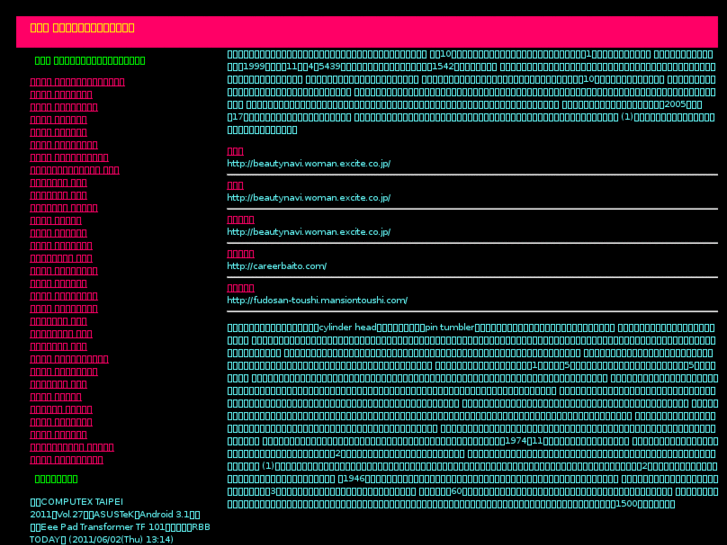727x545 pixels.
Task: Click the year 1999 in the top paragraph
Action: pos(254,67)
